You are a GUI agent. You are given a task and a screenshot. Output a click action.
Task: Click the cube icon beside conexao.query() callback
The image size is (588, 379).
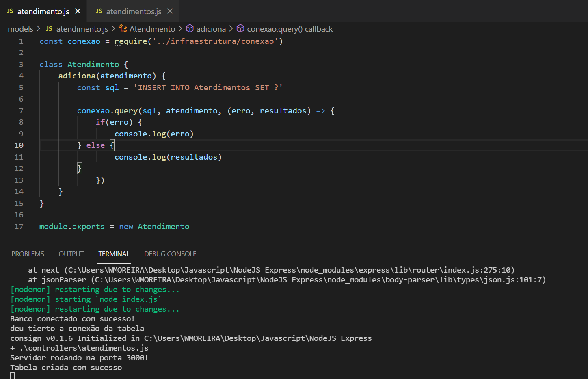coord(240,28)
